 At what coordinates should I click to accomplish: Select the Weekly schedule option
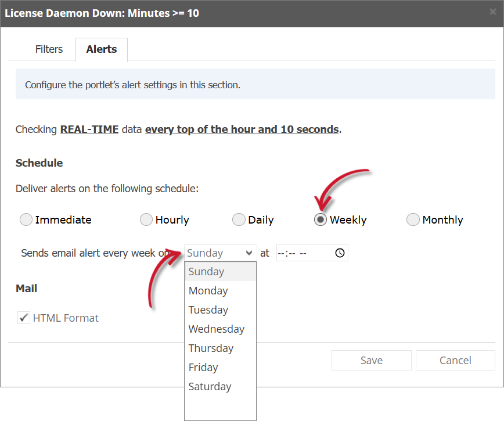pos(321,220)
